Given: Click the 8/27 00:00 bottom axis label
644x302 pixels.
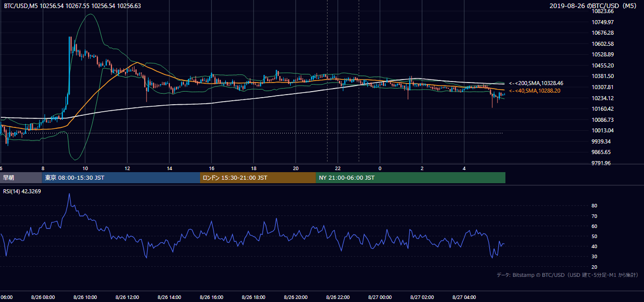Looking at the screenshot, I should tap(380, 297).
